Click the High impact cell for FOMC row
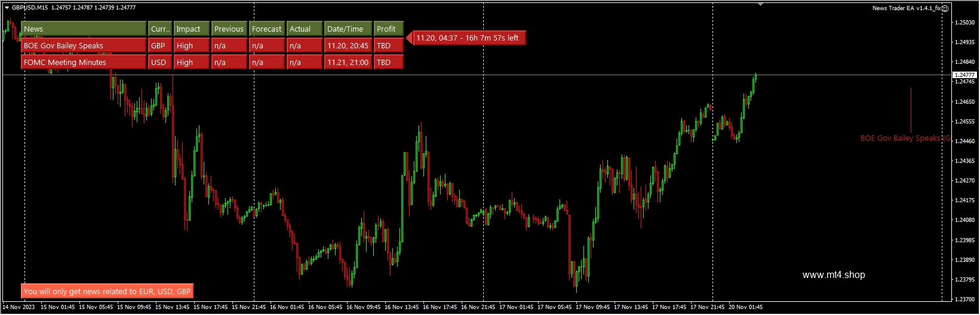This screenshot has height=315, width=980. 191,62
